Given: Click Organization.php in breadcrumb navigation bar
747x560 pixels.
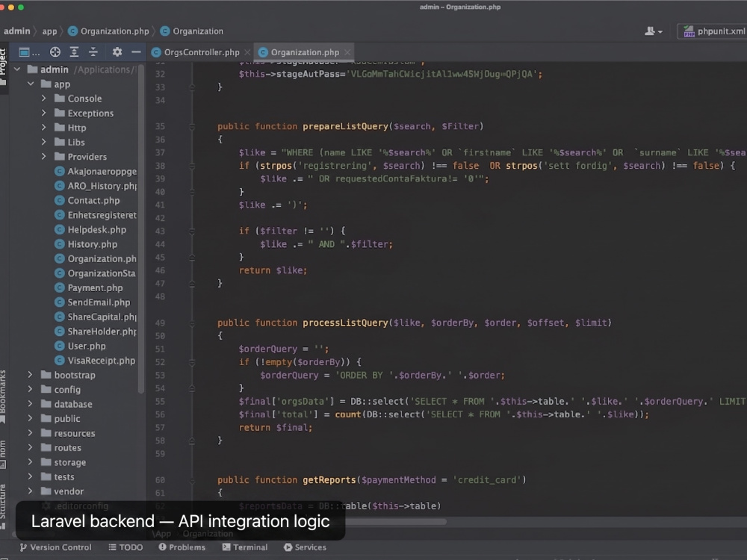Looking at the screenshot, I should [x=108, y=31].
